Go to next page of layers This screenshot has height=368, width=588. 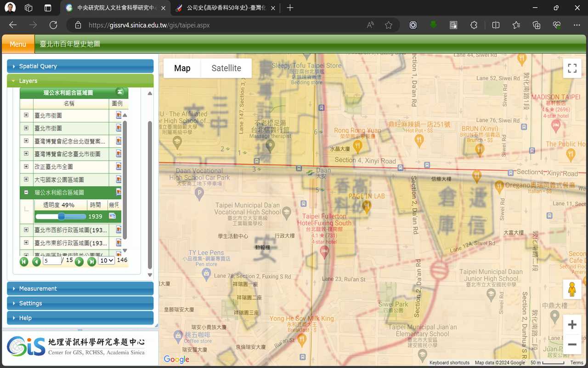(79, 261)
